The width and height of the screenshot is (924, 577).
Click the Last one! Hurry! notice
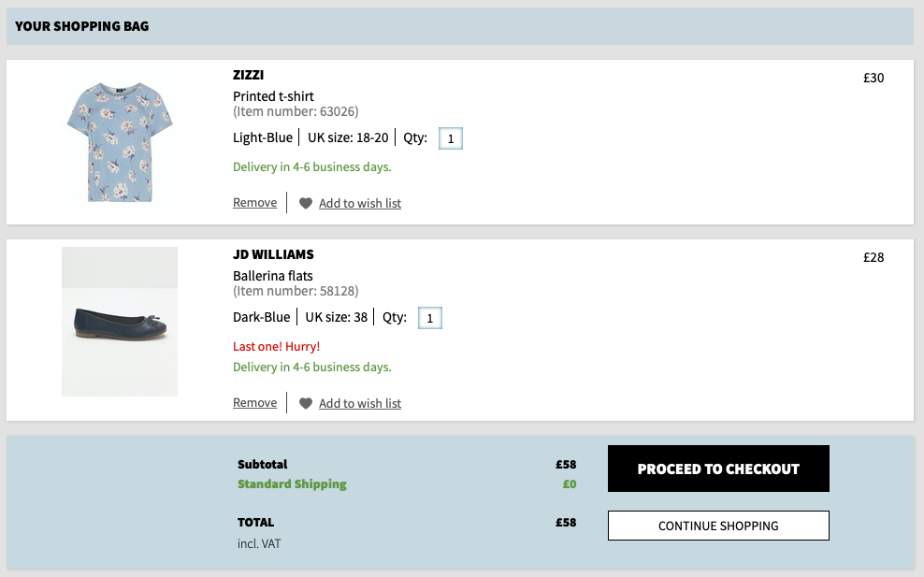point(277,347)
